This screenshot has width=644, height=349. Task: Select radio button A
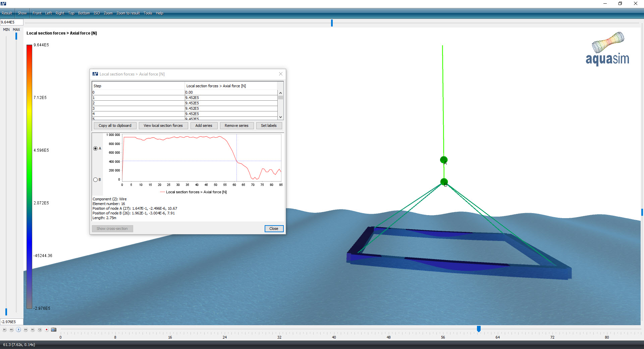(x=96, y=148)
